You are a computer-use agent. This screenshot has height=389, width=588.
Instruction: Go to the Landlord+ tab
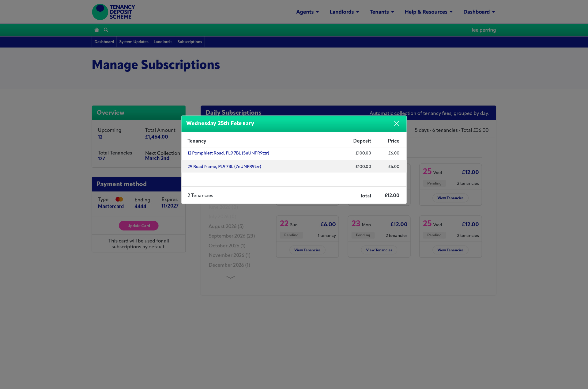click(x=163, y=42)
